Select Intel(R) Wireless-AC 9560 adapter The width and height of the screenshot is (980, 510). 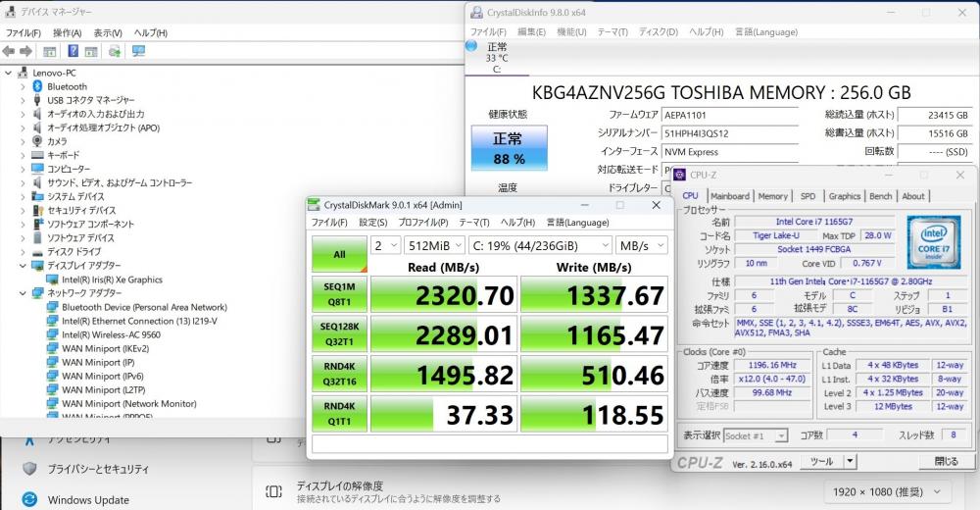(x=111, y=334)
